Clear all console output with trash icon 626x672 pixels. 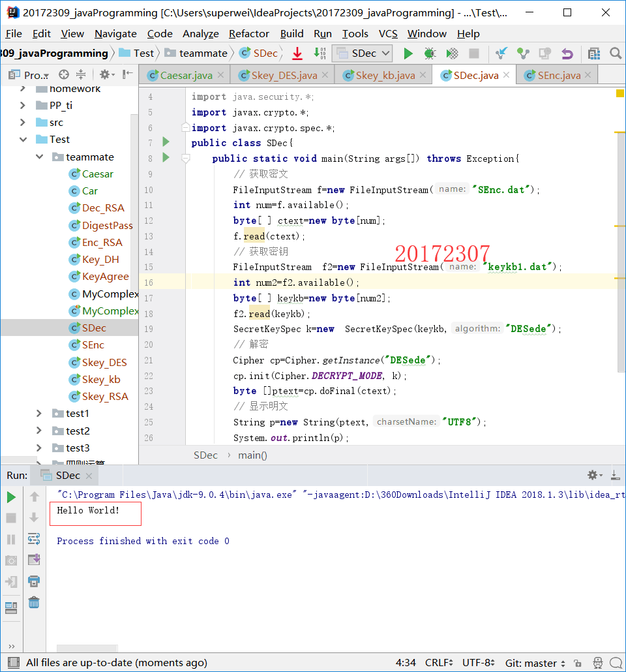point(34,603)
